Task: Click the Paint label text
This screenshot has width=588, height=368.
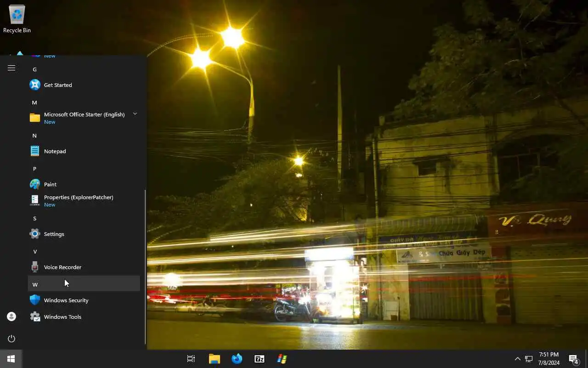Action: (x=50, y=184)
